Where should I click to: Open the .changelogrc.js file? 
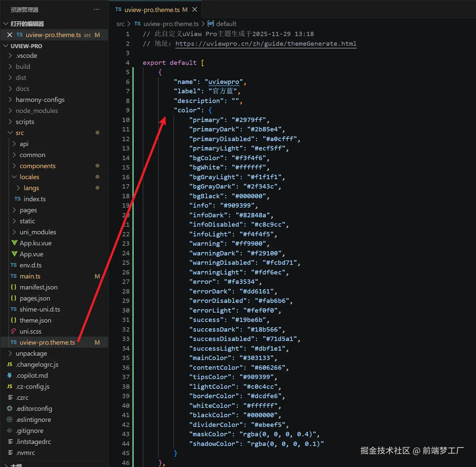point(54,364)
